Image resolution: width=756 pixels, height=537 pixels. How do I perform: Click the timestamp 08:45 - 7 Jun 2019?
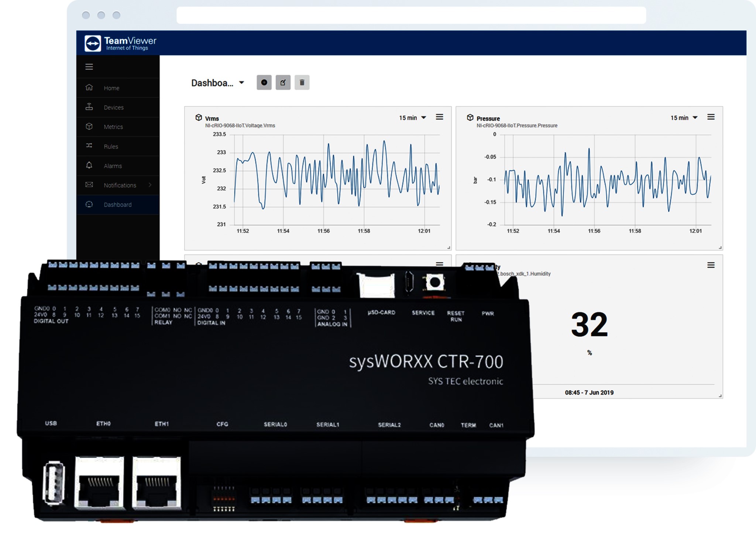coord(589,392)
